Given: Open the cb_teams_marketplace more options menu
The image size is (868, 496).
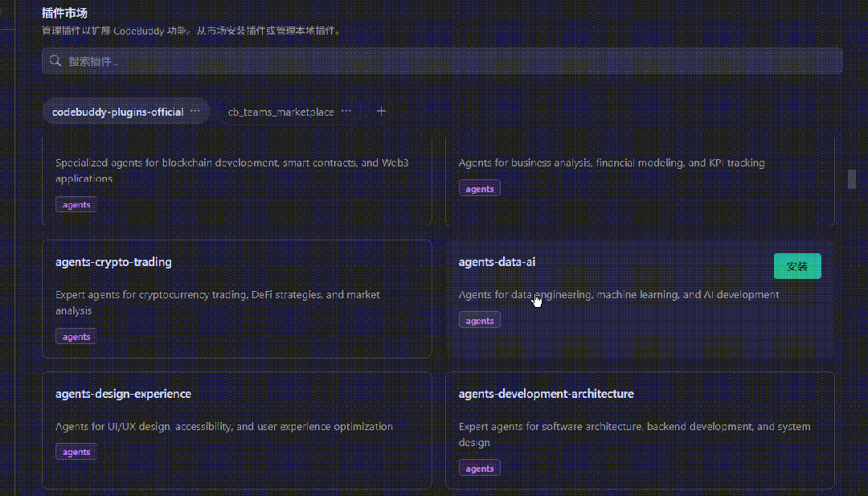Looking at the screenshot, I should (x=346, y=111).
